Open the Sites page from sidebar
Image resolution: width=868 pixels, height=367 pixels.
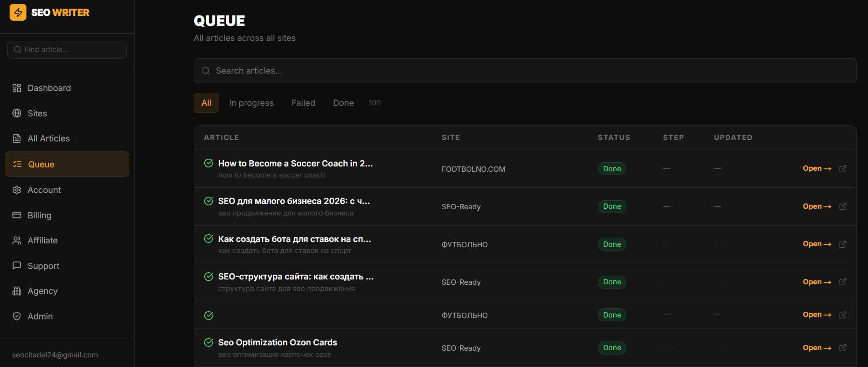(x=67, y=114)
